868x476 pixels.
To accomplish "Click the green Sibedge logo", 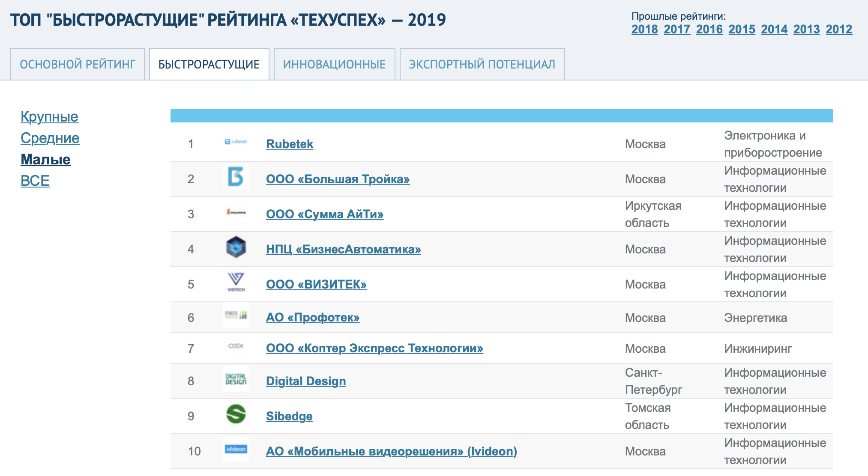I will tap(236, 414).
